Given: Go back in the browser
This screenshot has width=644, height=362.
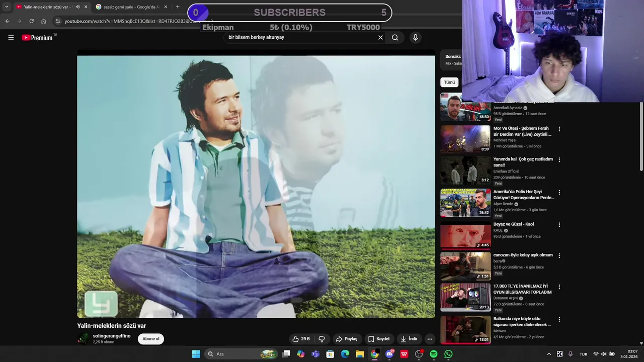Looking at the screenshot, I should pyautogui.click(x=7, y=21).
